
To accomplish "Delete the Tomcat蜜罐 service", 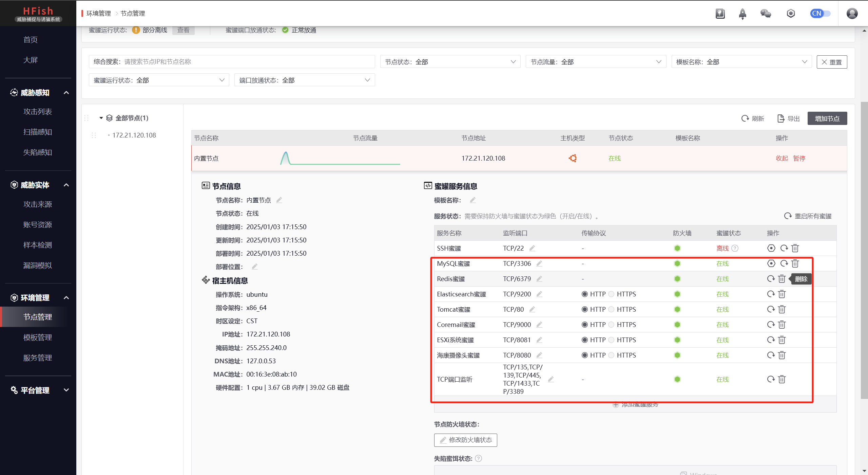I will (782, 309).
